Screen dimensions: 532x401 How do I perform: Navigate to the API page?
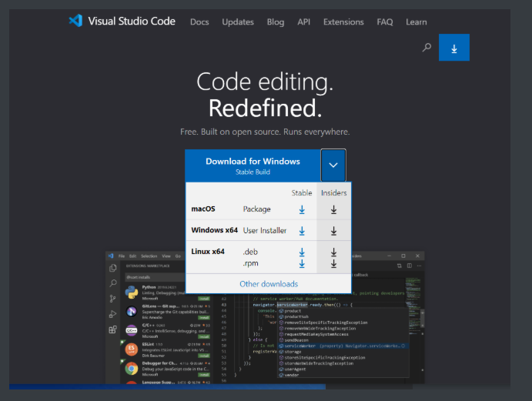(303, 22)
